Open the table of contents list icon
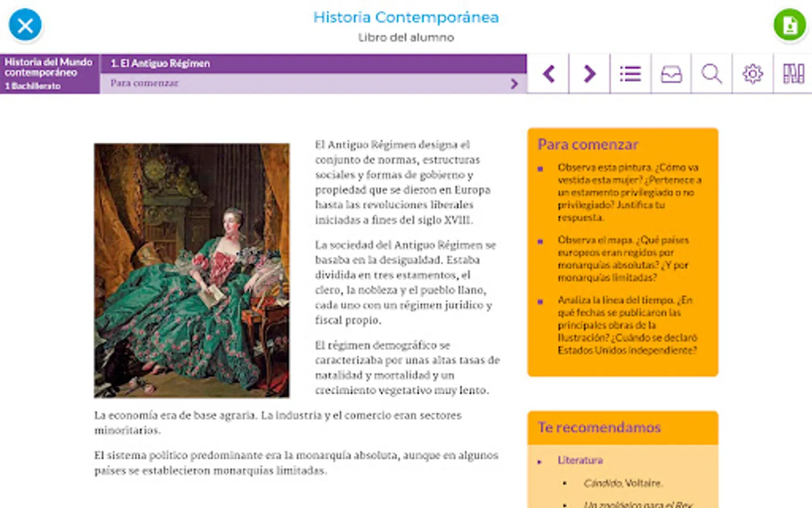This screenshot has width=812, height=508. point(630,73)
